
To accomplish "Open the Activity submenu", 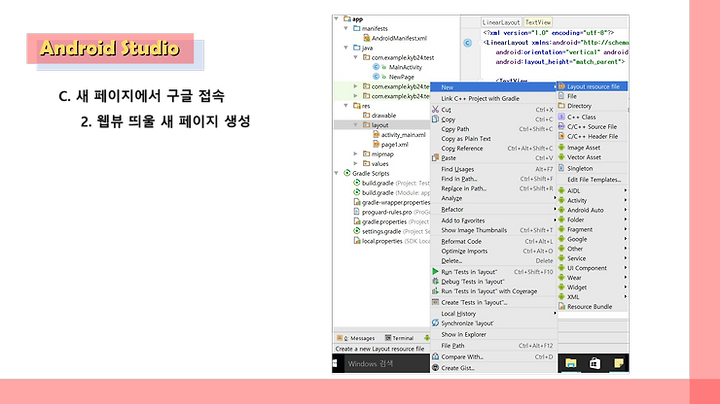I will point(592,200).
